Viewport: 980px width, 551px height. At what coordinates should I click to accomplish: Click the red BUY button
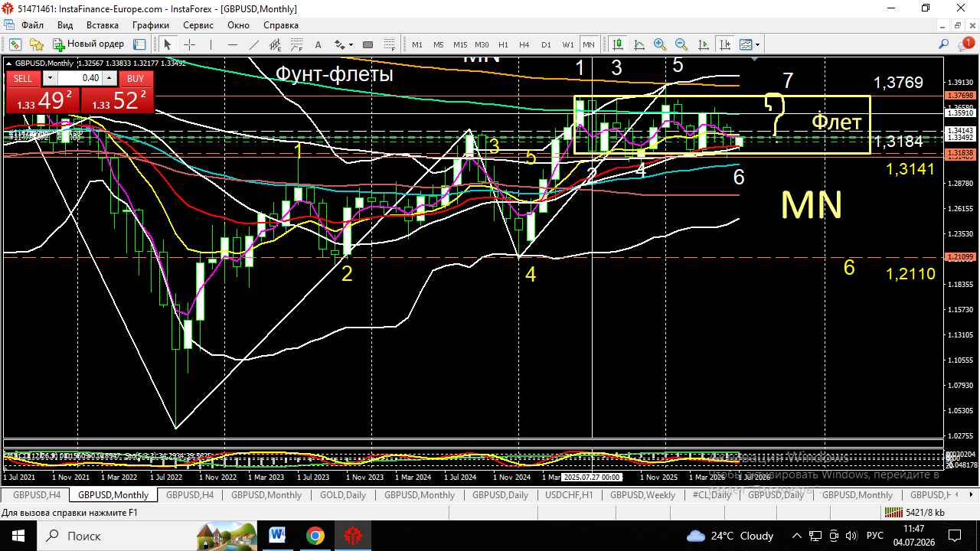(136, 78)
